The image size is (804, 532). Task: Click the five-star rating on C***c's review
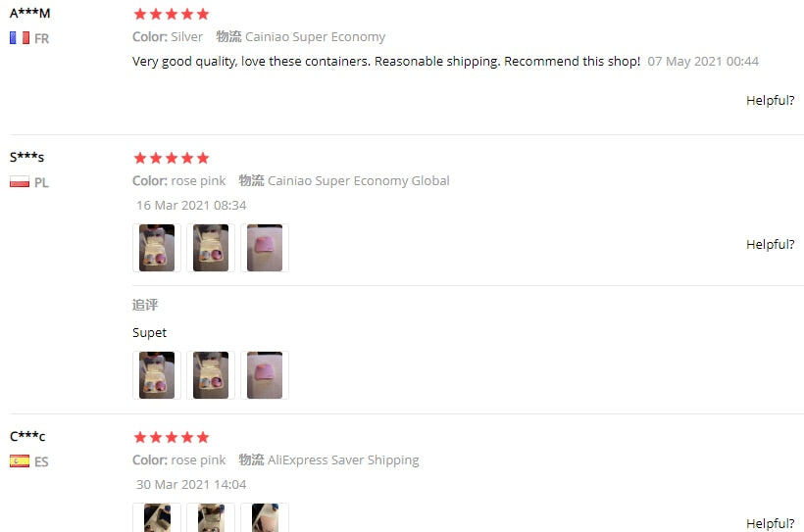coord(171,437)
